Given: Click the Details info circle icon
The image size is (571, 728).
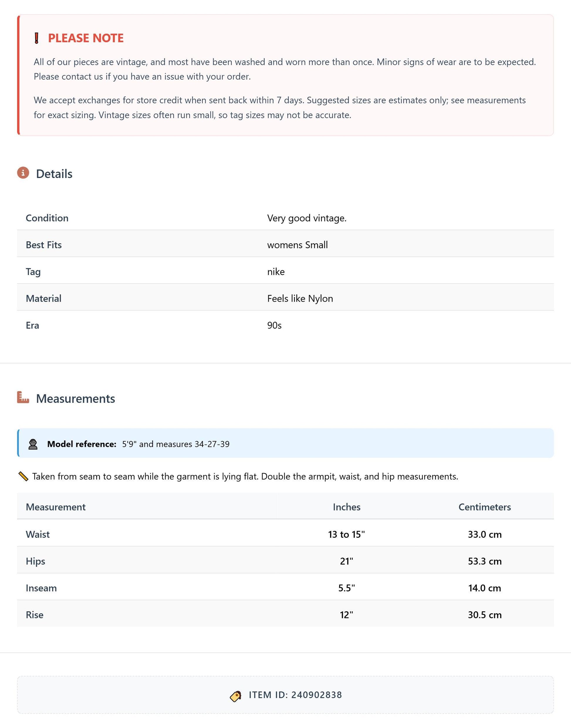Looking at the screenshot, I should [x=23, y=173].
